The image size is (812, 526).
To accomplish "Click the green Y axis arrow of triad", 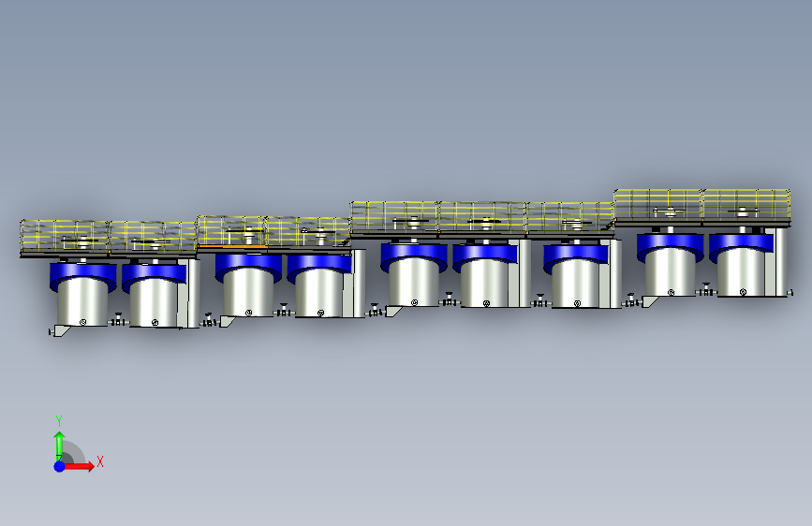I will (60, 446).
